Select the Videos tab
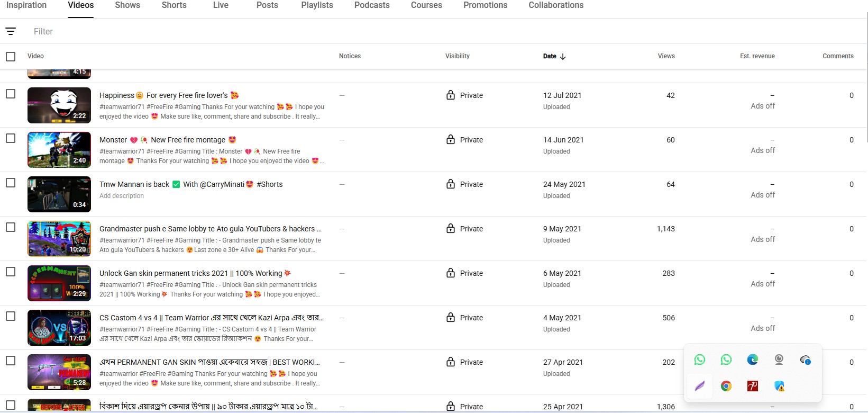Image resolution: width=868 pixels, height=413 pixels. [81, 5]
